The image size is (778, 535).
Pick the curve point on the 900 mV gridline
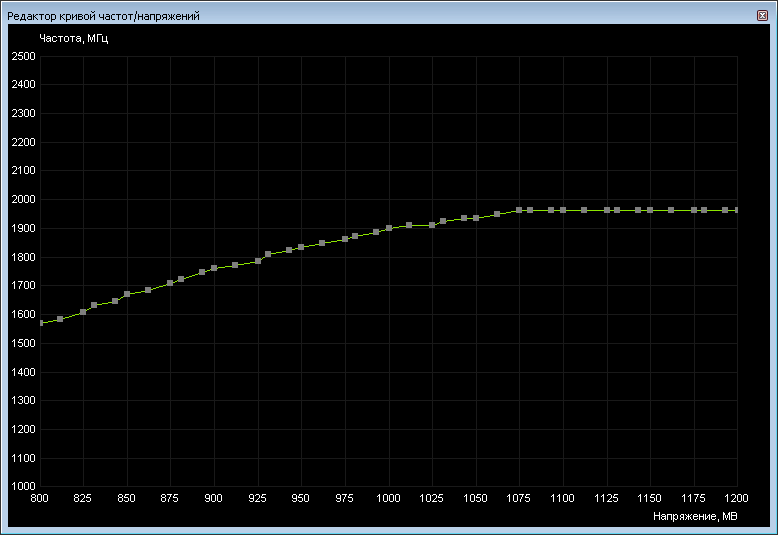pos(214,268)
